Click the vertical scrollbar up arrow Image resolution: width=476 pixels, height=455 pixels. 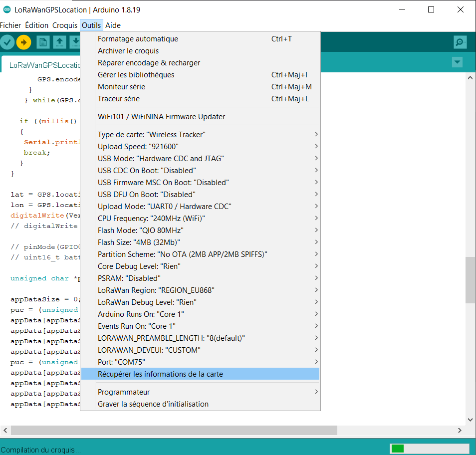470,78
